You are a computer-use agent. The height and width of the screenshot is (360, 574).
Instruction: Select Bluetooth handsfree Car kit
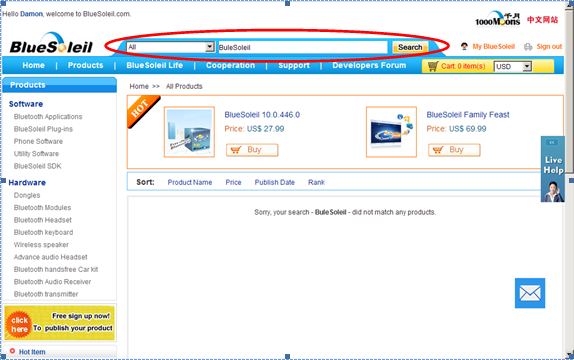point(56,270)
